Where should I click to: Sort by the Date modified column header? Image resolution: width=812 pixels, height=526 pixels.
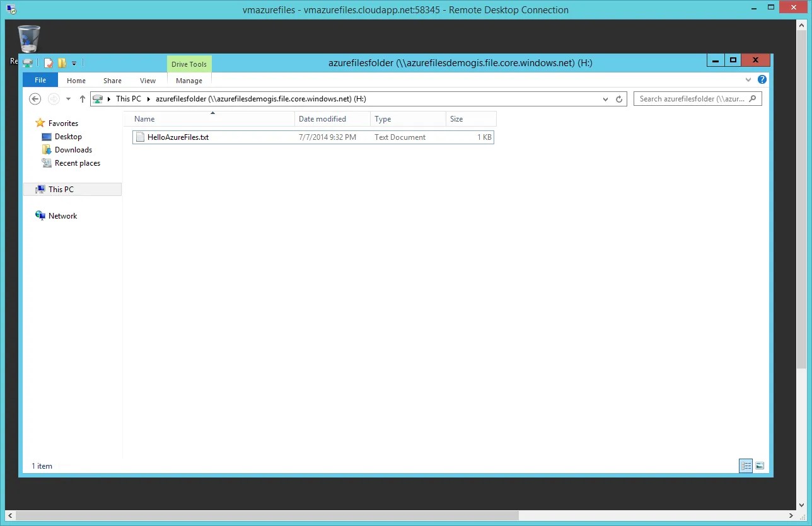click(332, 119)
